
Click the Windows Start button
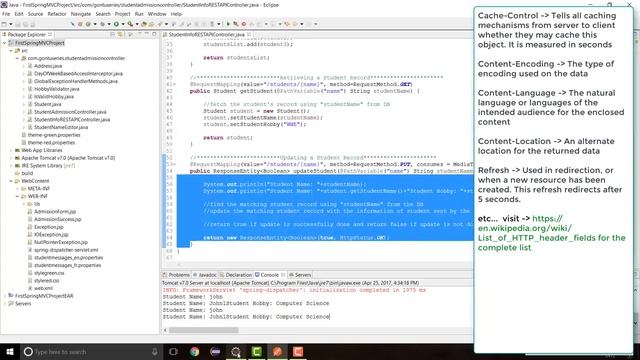pos(10,351)
